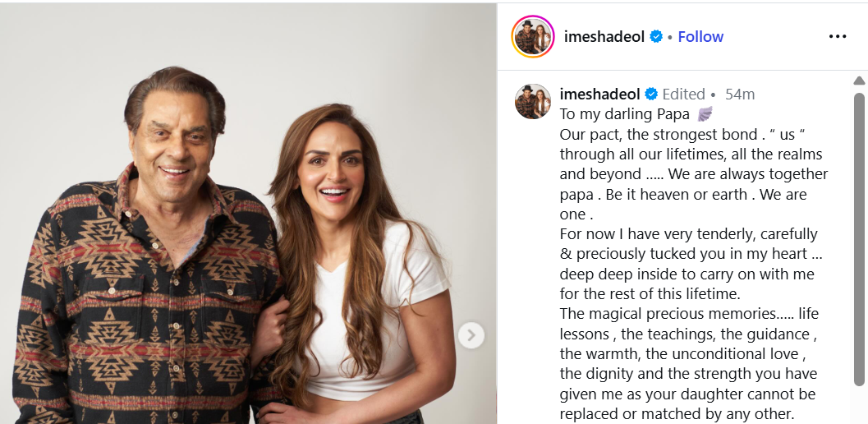Advance to next photo with carousel arrow
Viewport: 868px width, 424px height.
pos(471,335)
